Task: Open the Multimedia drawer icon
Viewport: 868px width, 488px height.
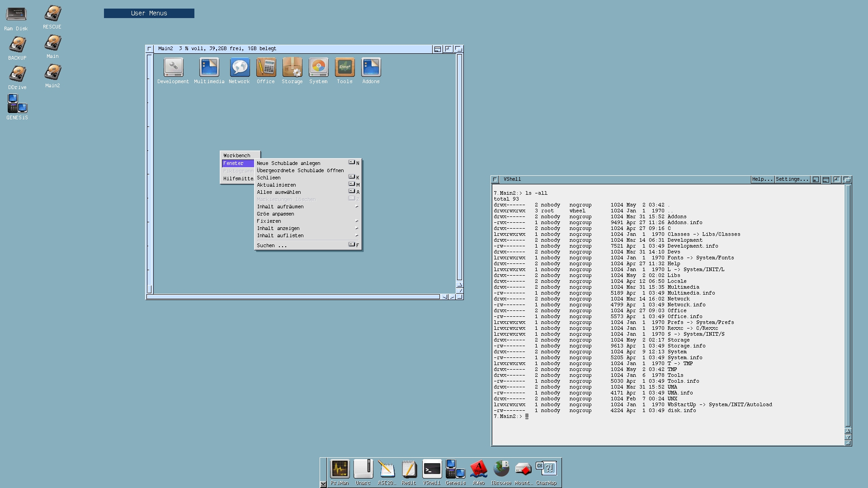Action: (209, 68)
